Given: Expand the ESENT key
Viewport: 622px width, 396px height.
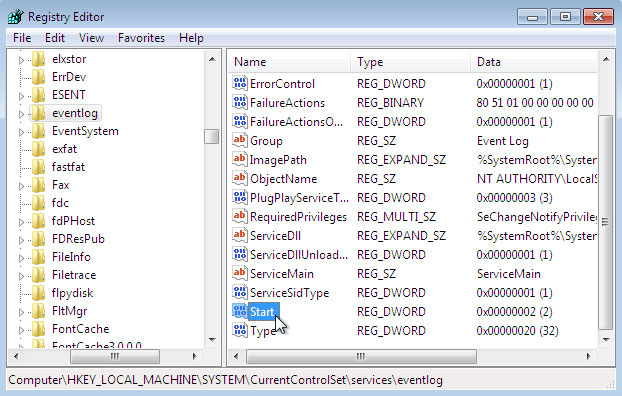Looking at the screenshot, I should pos(21,96).
